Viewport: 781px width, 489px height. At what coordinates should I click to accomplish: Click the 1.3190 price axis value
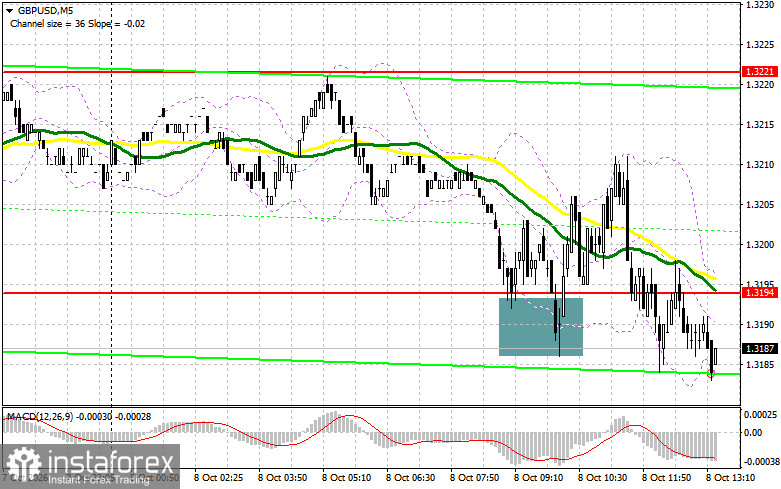pyautogui.click(x=760, y=324)
